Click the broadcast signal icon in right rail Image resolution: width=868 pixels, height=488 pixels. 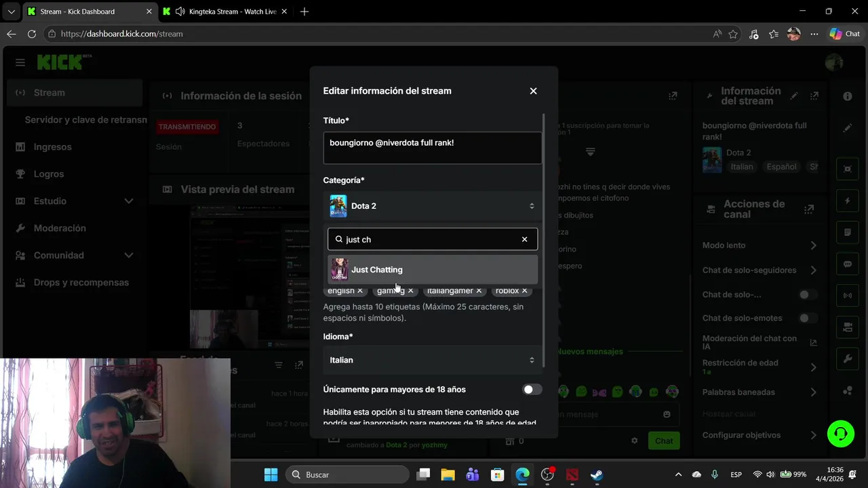tap(848, 296)
